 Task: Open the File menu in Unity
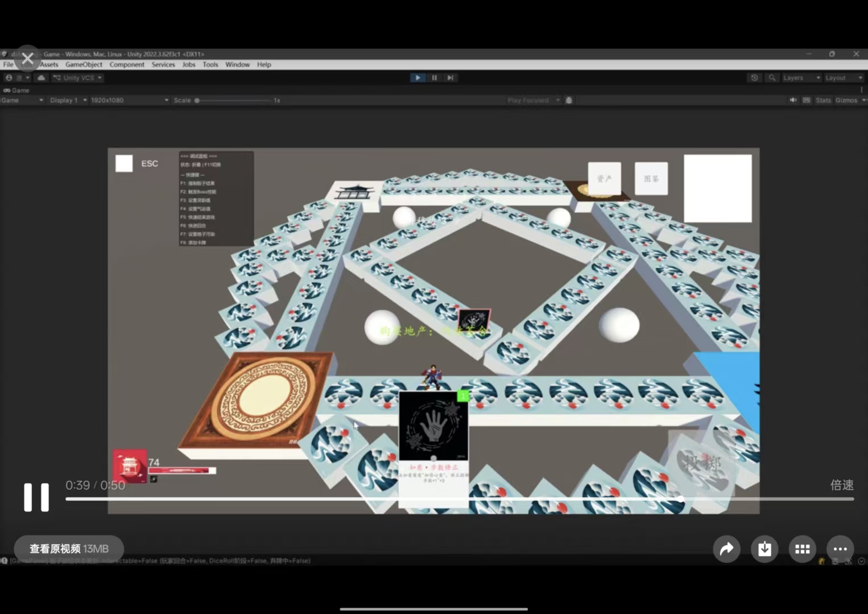pyautogui.click(x=8, y=65)
